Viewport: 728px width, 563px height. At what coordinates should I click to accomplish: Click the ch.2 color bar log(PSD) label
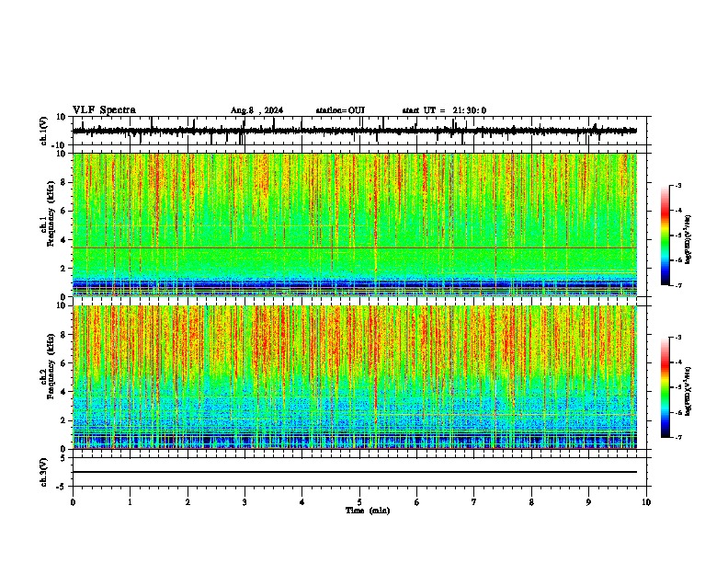[688, 392]
